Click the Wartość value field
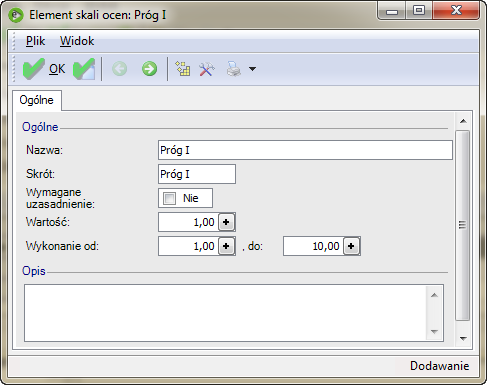The width and height of the screenshot is (487, 385). [x=188, y=222]
